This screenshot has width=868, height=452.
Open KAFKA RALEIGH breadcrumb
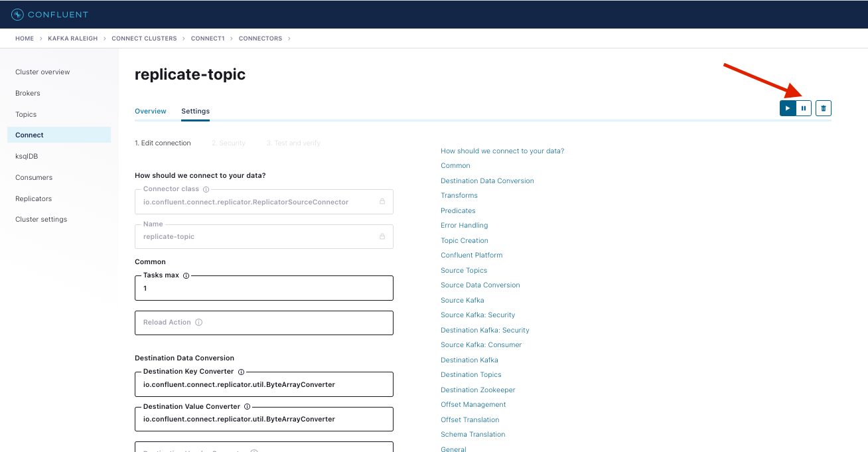point(73,38)
